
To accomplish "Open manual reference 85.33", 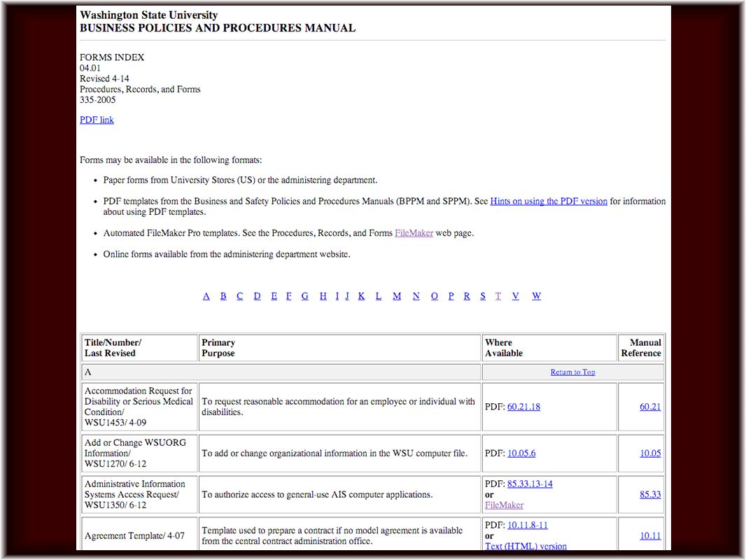I will pyautogui.click(x=650, y=495).
